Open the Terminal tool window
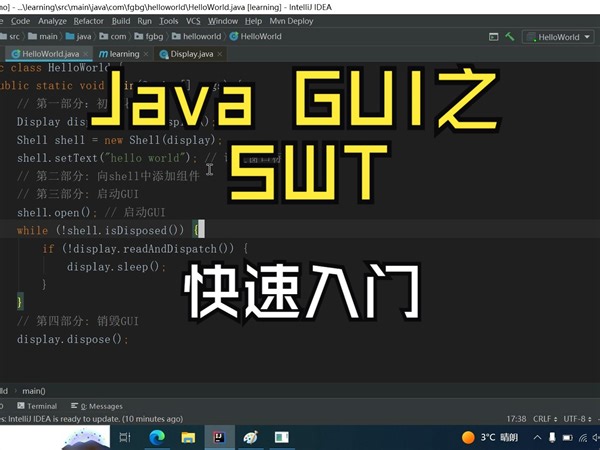This screenshot has height=450, width=600. click(37, 406)
